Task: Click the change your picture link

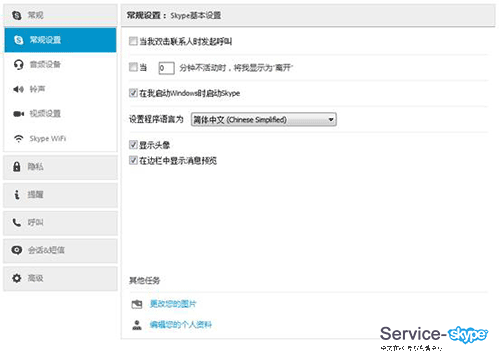Action: pos(173,304)
